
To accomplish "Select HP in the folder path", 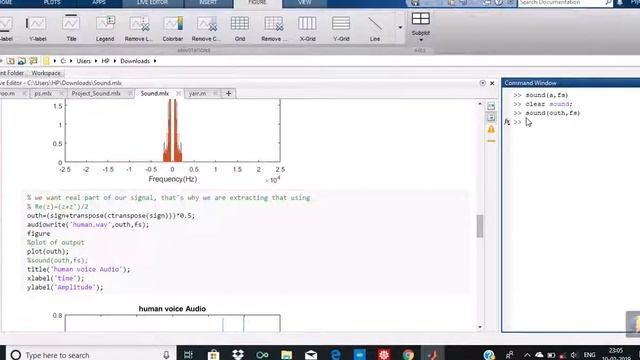I will pyautogui.click(x=105, y=61).
